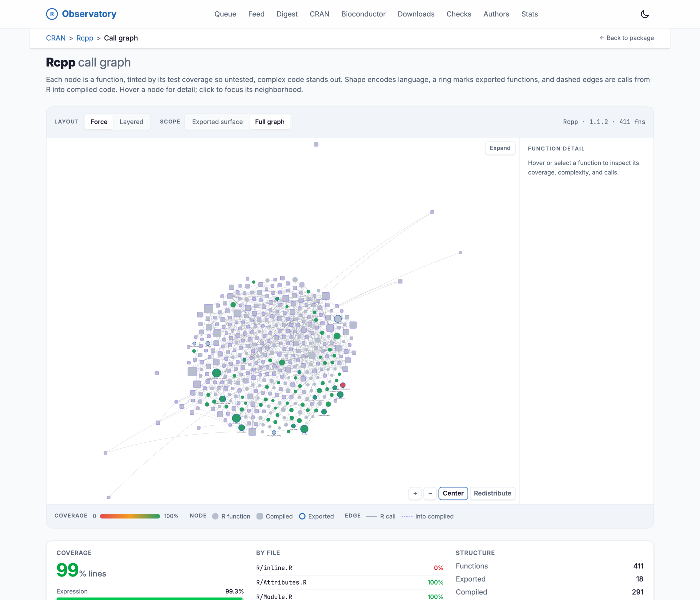This screenshot has height=600, width=700.
Task: Select the red Rcpp.plugin.maker node
Action: (342, 385)
